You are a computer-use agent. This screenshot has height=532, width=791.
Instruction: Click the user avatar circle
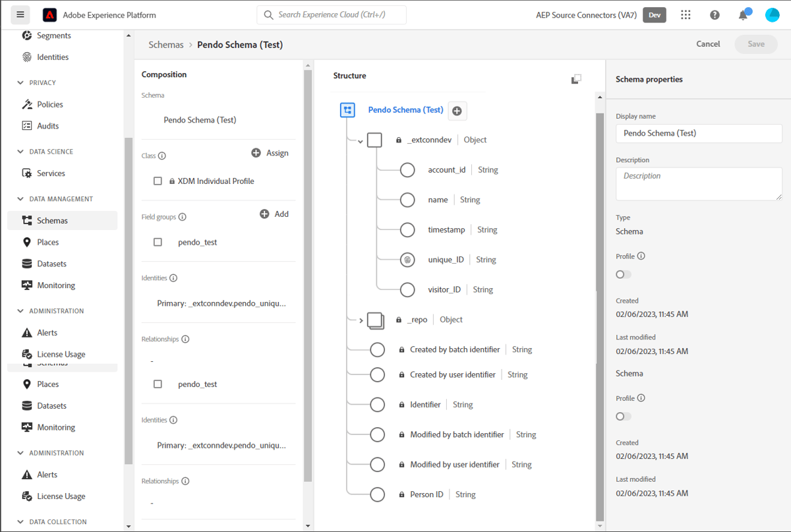pos(772,15)
